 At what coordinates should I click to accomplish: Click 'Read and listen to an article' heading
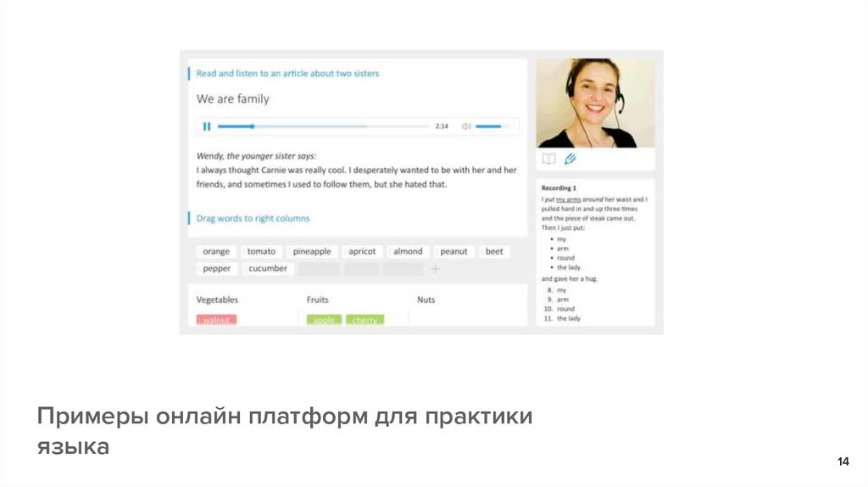click(x=287, y=73)
